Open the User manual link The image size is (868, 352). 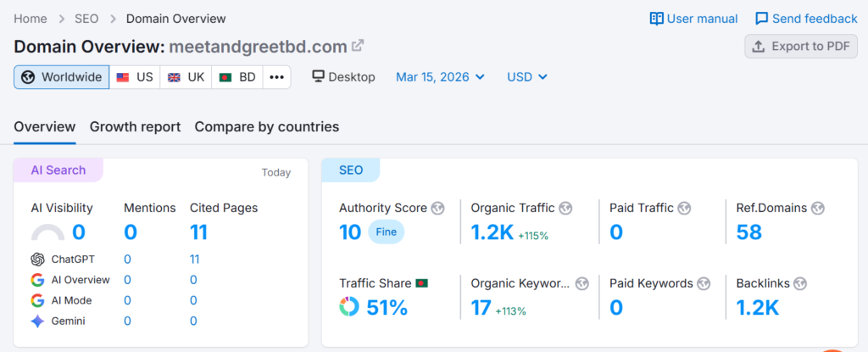[x=693, y=19]
